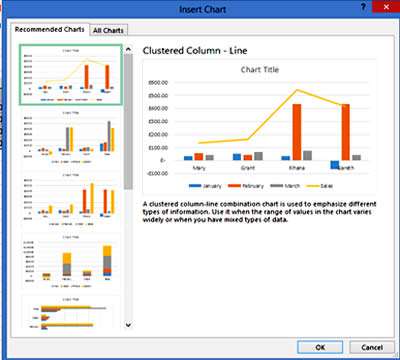400x360 pixels.
Task: Click the OK button
Action: [320, 347]
